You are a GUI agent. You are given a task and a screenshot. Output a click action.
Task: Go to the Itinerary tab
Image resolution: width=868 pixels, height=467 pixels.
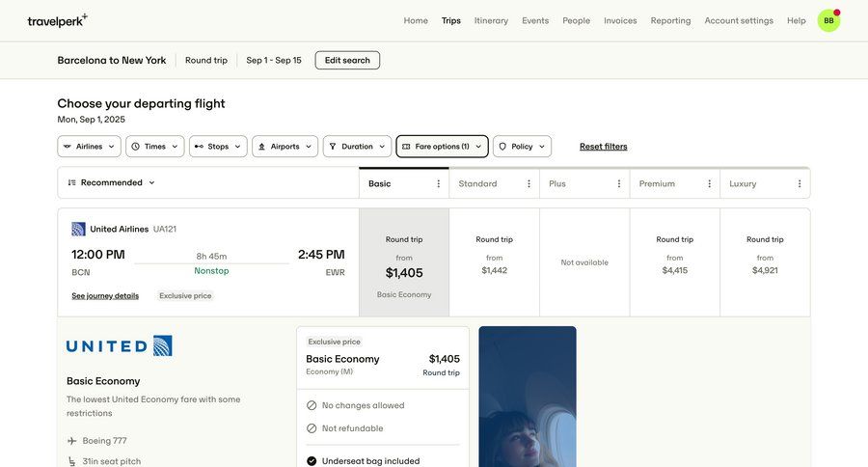pos(491,20)
